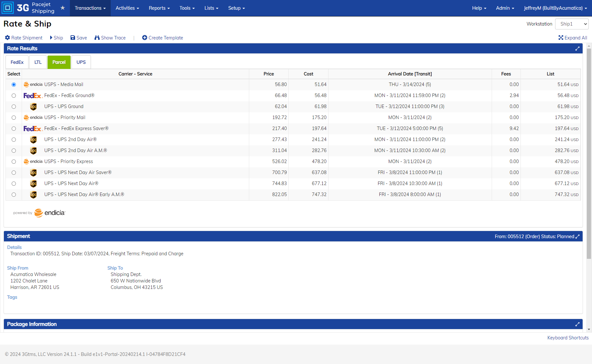Switch to the Parcel rate tab
Viewport: 592px width, 364px height.
(59, 62)
